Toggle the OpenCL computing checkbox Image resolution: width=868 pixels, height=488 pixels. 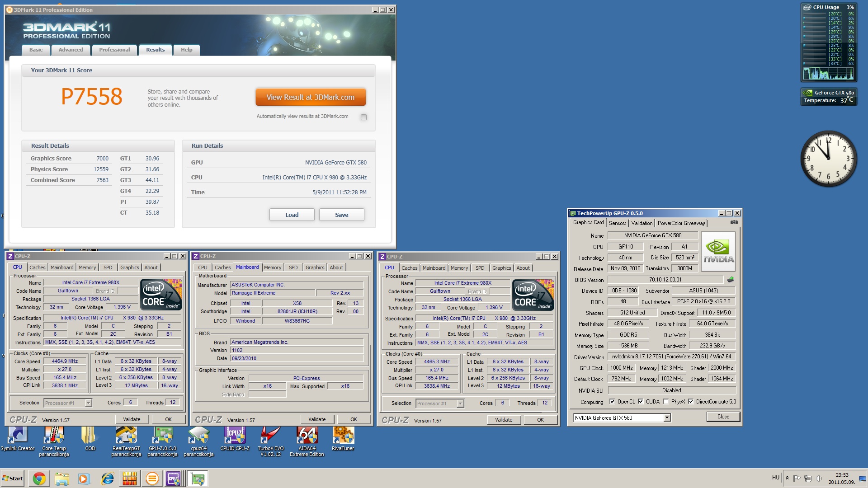[x=612, y=402]
